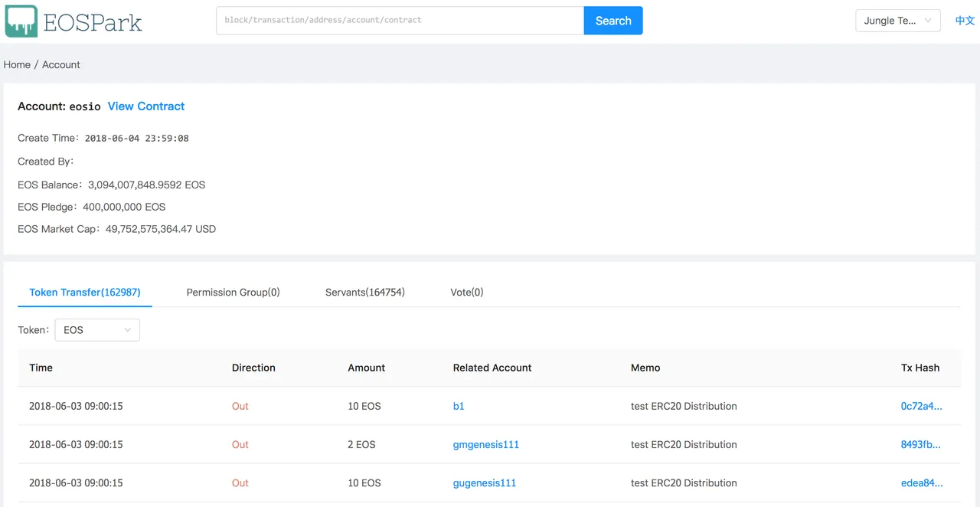The image size is (980, 507).
Task: Open transaction hash edea84...
Action: pos(922,483)
